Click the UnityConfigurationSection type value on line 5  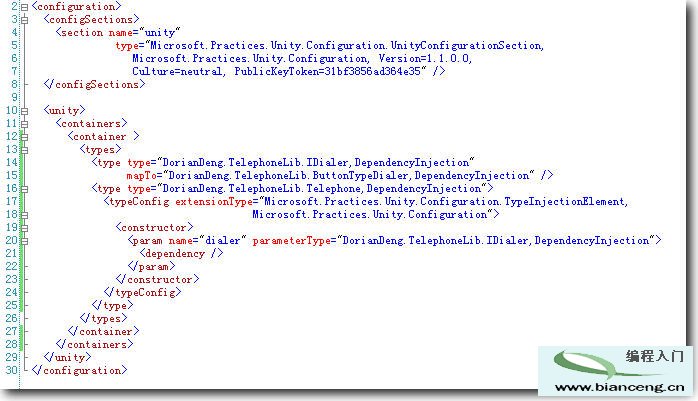click(x=346, y=45)
